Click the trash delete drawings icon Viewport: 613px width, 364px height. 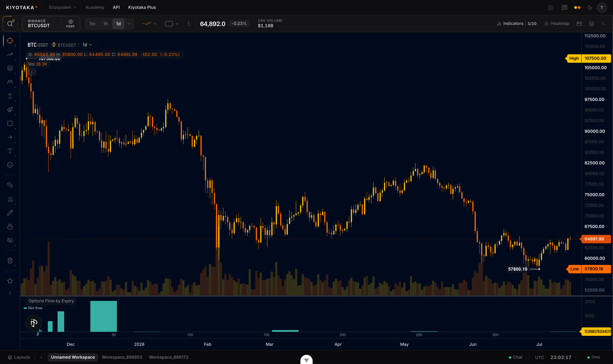coord(10,261)
